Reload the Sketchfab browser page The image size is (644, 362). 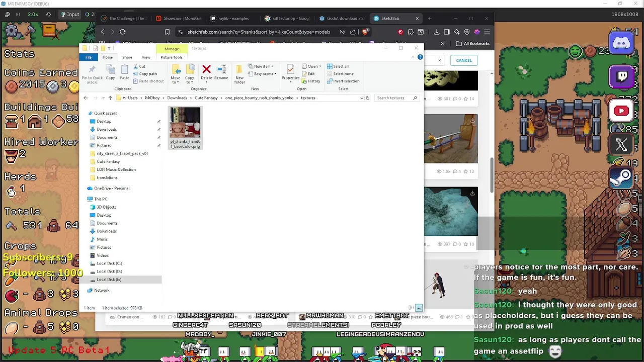point(122,32)
